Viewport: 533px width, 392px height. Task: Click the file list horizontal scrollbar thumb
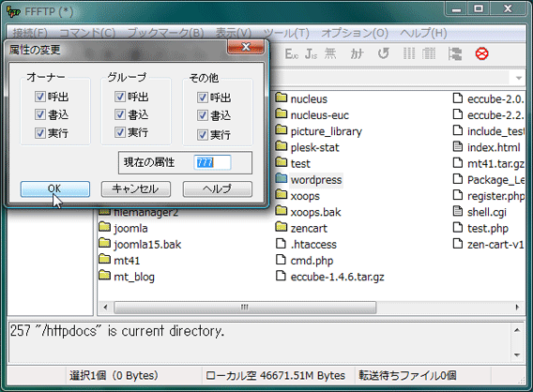[x=245, y=308]
